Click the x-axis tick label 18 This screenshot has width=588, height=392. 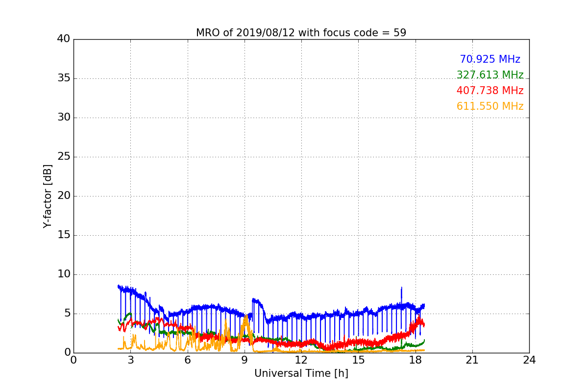(x=415, y=360)
